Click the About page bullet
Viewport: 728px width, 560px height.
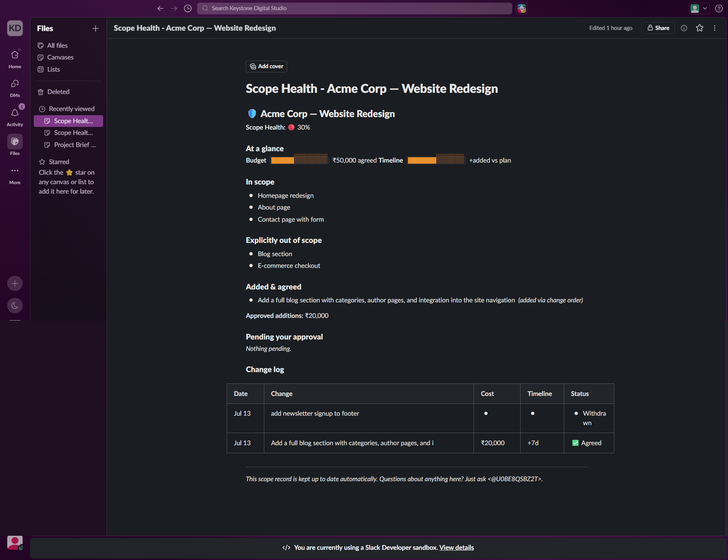tap(274, 207)
